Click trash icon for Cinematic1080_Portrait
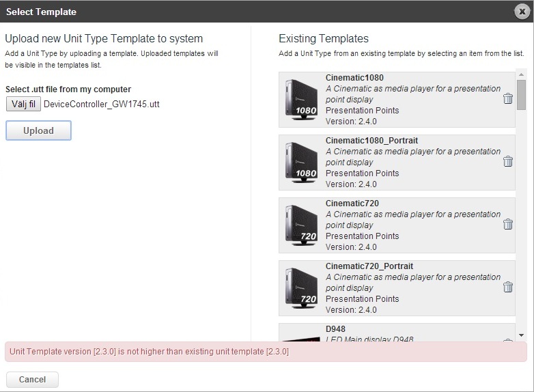The height and width of the screenshot is (392, 534). point(507,162)
